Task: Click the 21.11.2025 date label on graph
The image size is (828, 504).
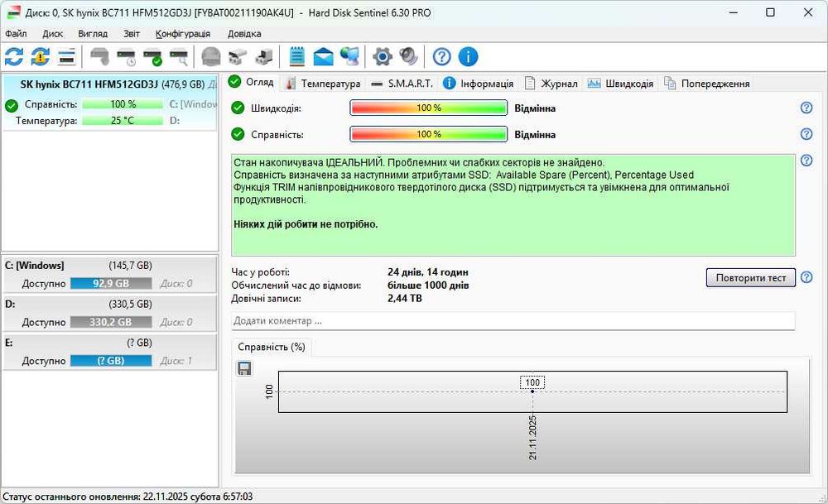Action: (532, 438)
